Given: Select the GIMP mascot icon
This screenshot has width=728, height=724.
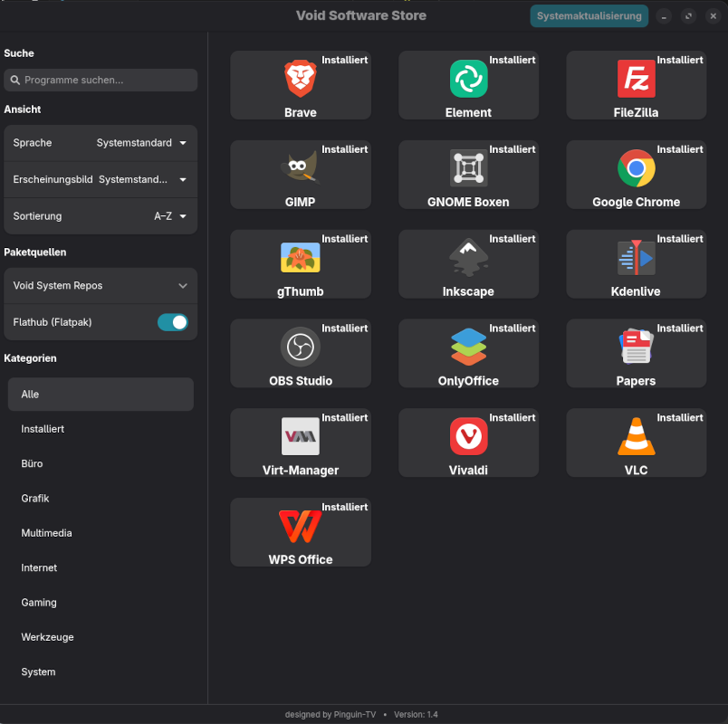Looking at the screenshot, I should (x=300, y=168).
